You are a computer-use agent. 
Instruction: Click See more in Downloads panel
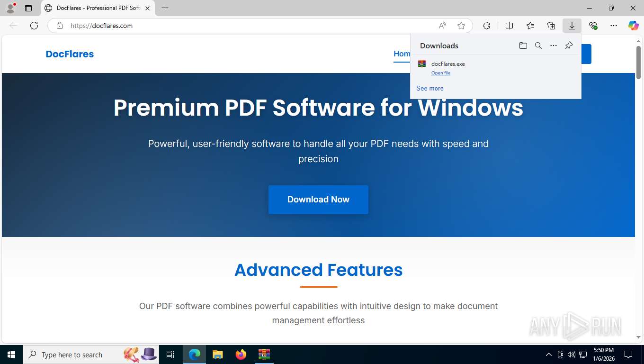coord(430,88)
